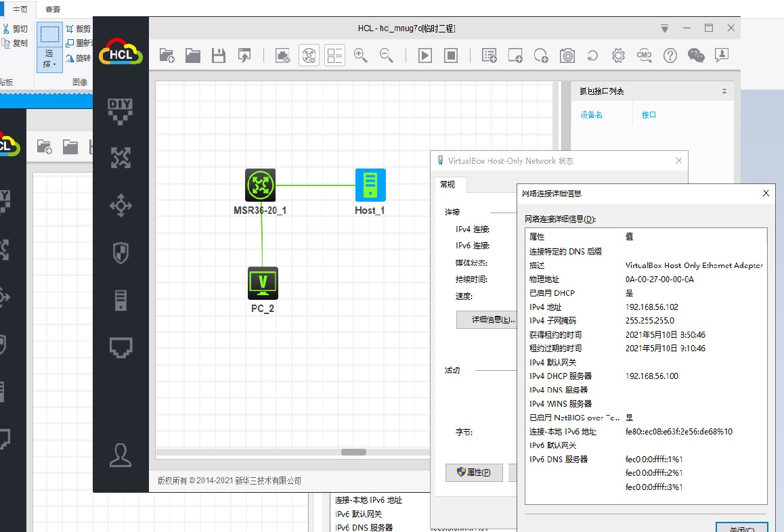The height and width of the screenshot is (532, 784).
Task: Expand the 选择 dropdown in Paint ribbon
Action: 49,59
